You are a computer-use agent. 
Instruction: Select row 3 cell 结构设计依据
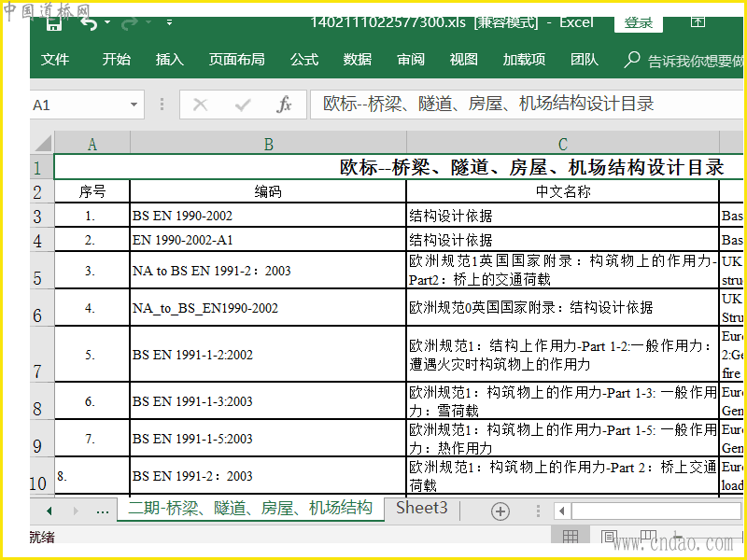click(x=563, y=216)
